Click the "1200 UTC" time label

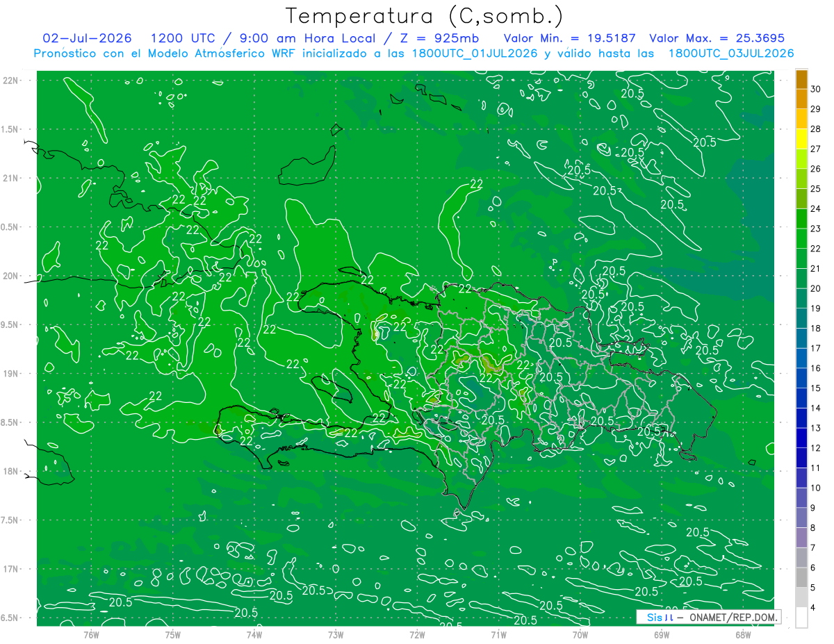point(183,38)
